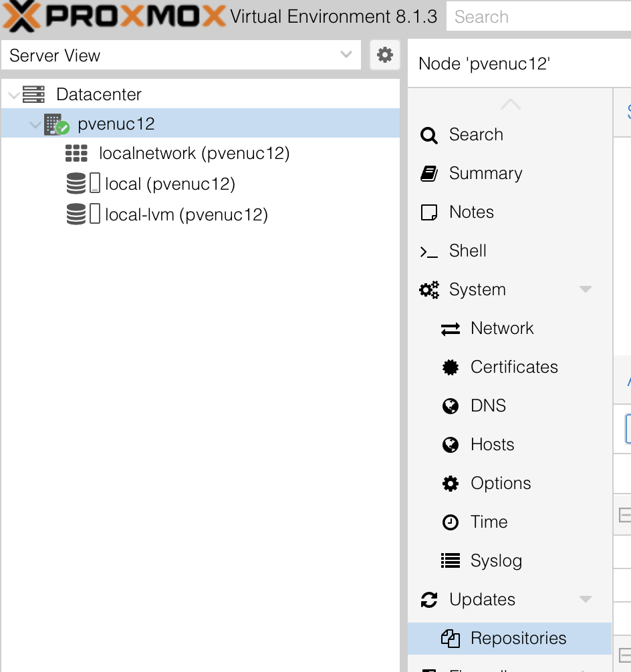Collapse the Datacenter tree node
The image size is (631, 672).
(14, 95)
